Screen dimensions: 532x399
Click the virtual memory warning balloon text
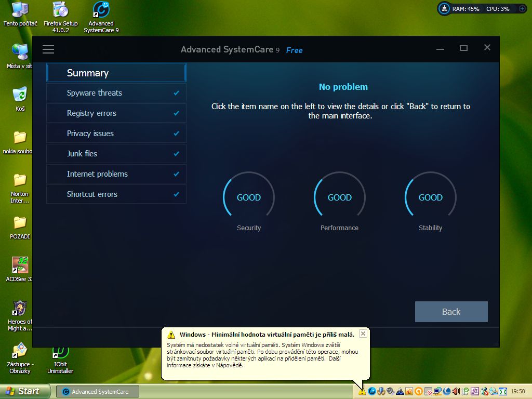[262, 355]
